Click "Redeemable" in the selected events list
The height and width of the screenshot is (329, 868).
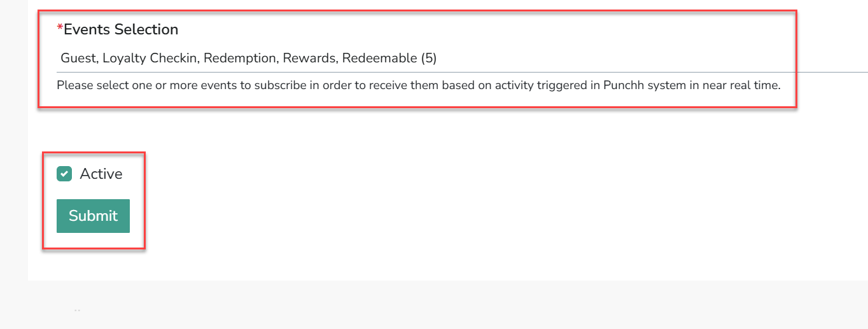tap(380, 59)
